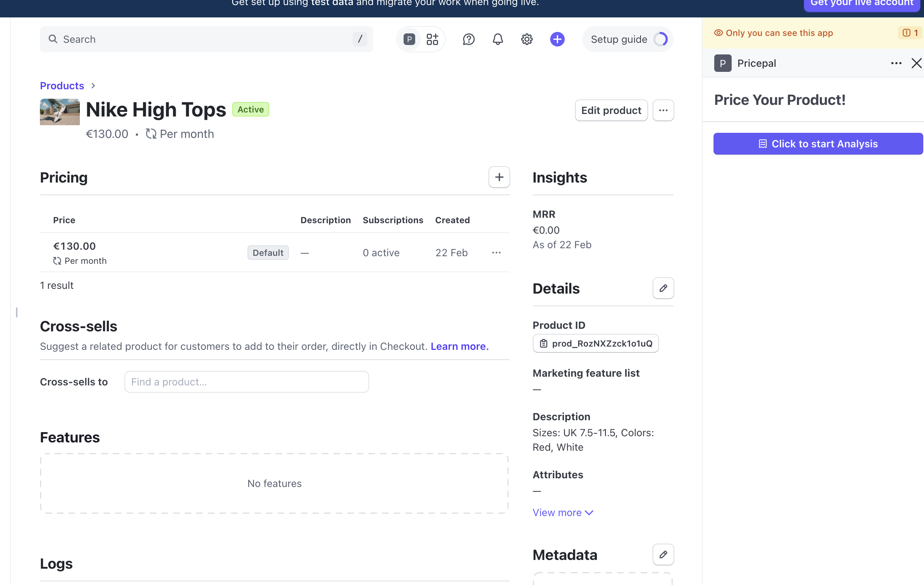Image resolution: width=924 pixels, height=585 pixels.
Task: Open Learn more link for Cross-sells
Action: point(459,347)
